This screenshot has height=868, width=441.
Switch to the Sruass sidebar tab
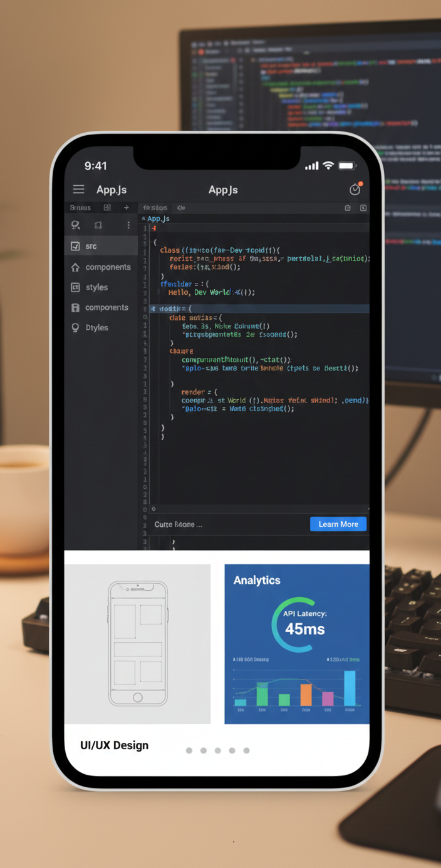pos(80,207)
